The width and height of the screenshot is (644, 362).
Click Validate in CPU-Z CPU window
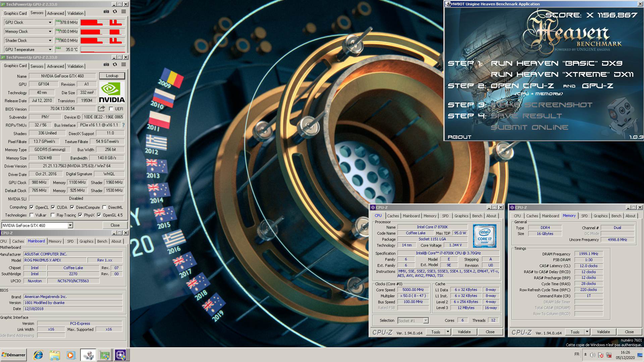[464, 332]
